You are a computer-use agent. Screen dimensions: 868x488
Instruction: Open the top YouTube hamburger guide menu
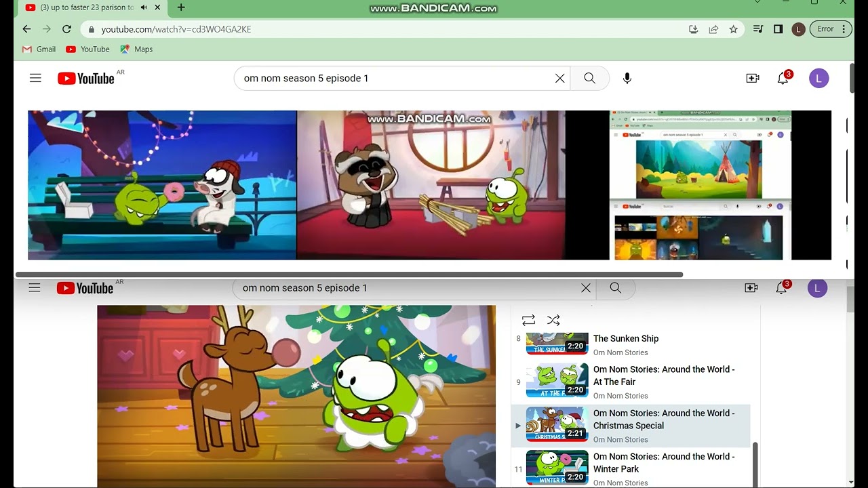(x=35, y=78)
